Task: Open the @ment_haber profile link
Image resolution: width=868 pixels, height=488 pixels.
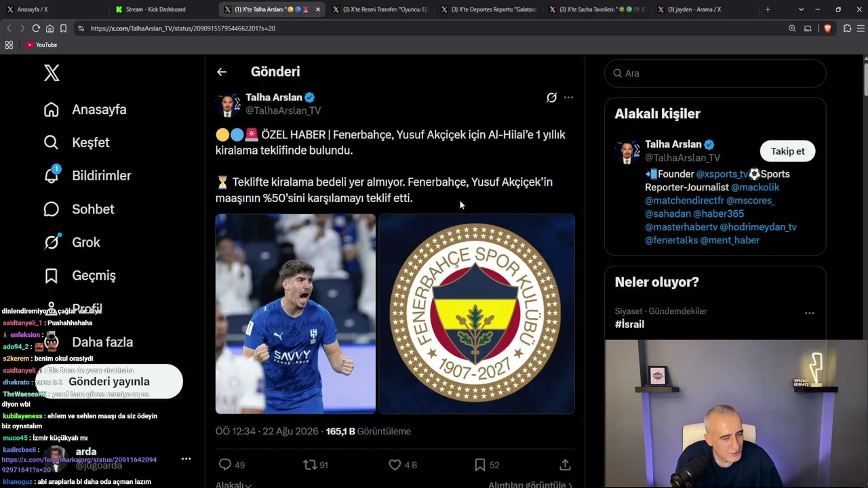Action: pos(730,240)
